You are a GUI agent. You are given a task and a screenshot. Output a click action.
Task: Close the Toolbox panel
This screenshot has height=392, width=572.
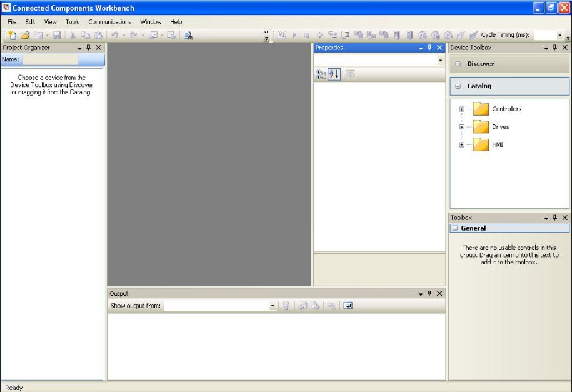565,218
